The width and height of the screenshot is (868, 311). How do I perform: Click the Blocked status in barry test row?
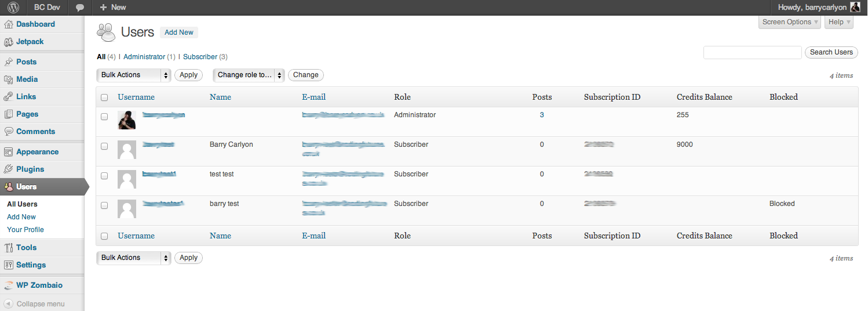coord(782,204)
